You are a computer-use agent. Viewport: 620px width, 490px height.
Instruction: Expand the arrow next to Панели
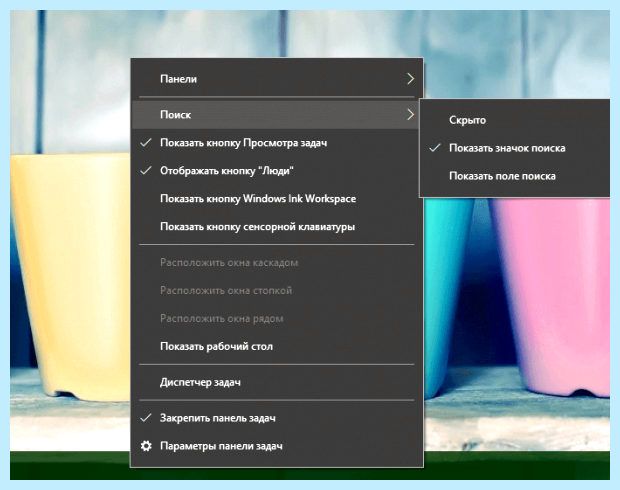[410, 79]
